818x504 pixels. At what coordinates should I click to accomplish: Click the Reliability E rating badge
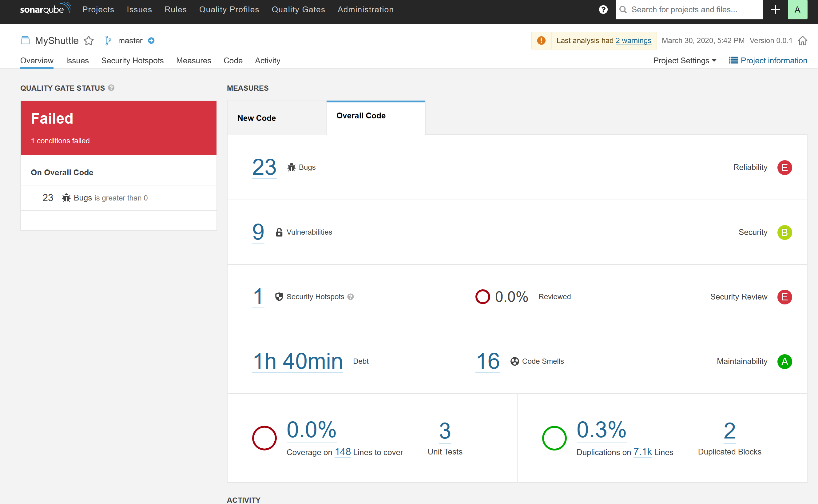(785, 167)
